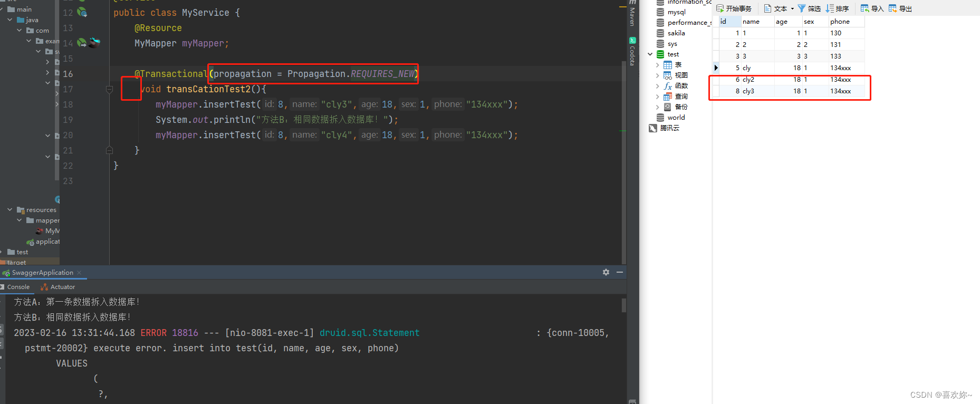
Task: Open the 文本 dropdown arrow
Action: [x=792, y=8]
